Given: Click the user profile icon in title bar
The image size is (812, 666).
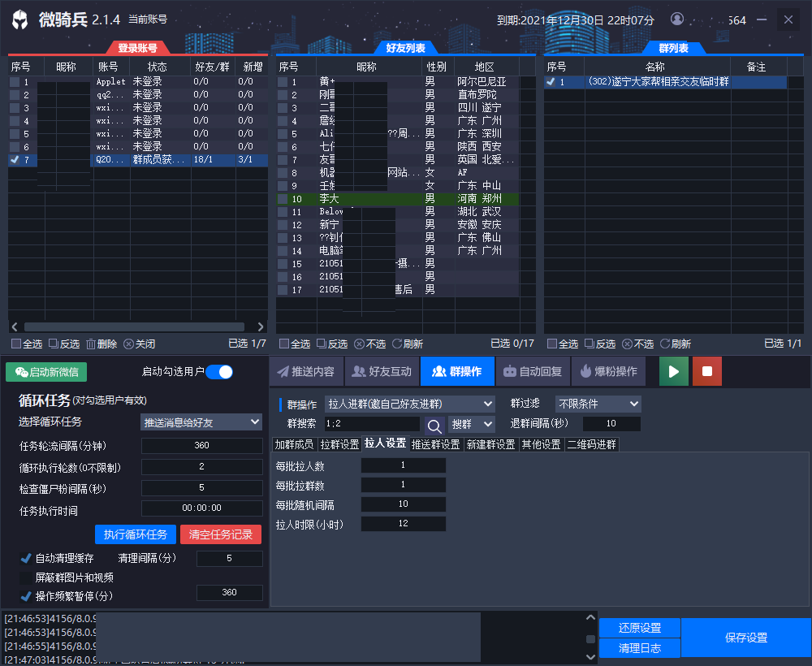Looking at the screenshot, I should 677,19.
